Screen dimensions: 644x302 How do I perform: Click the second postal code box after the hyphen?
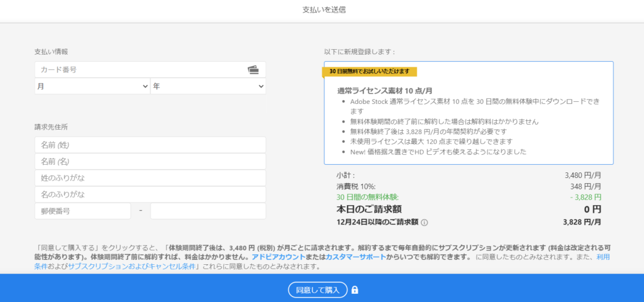tap(208, 211)
